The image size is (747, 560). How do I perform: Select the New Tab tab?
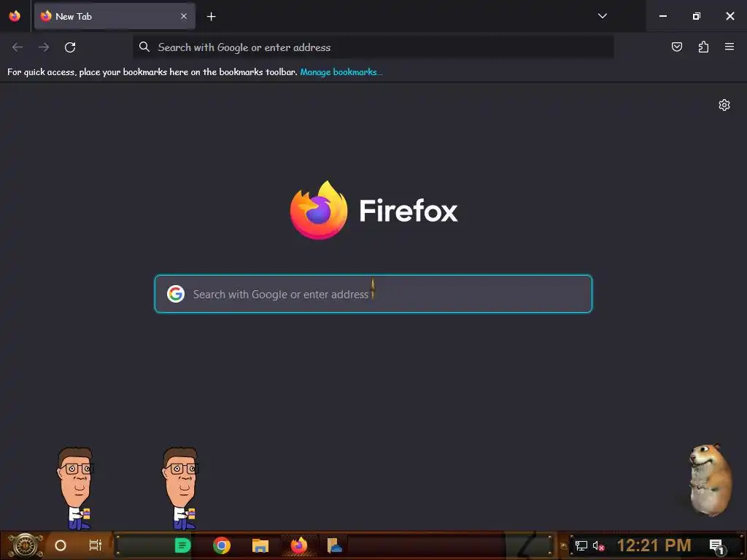tap(115, 16)
